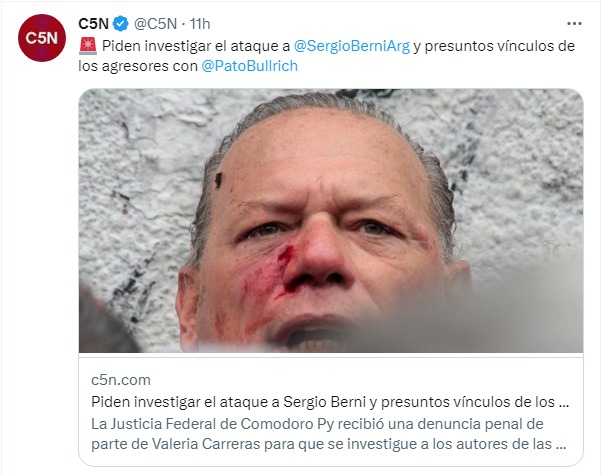Click the blue verified badge next to C5N

coord(121,24)
